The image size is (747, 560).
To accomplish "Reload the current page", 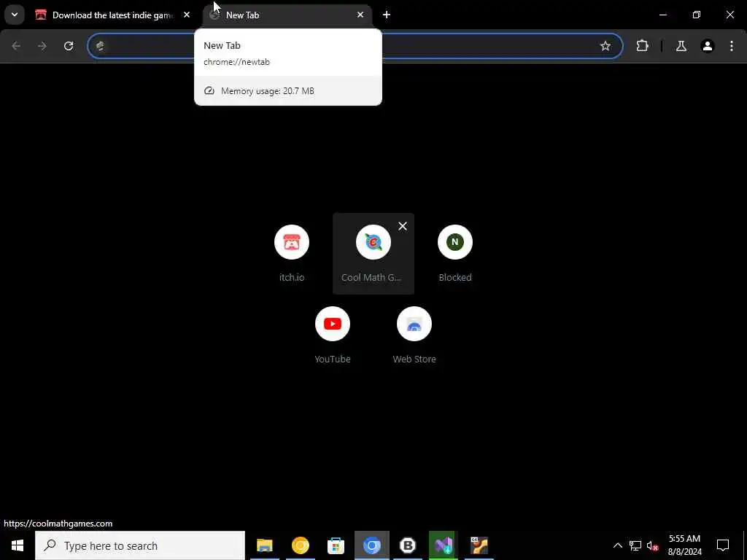I will click(69, 46).
